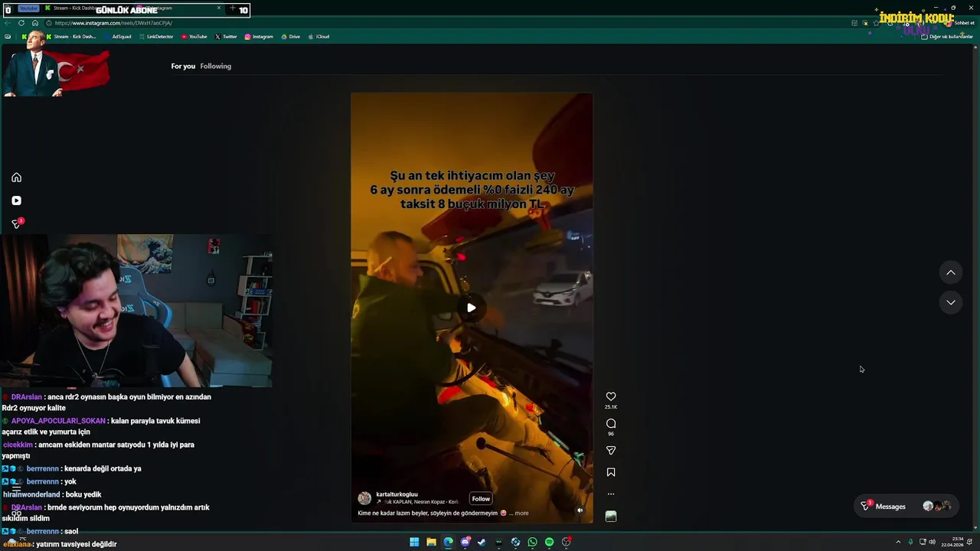Go to the previous reel with the up arrow
This screenshot has width=980, height=551.
click(x=951, y=272)
